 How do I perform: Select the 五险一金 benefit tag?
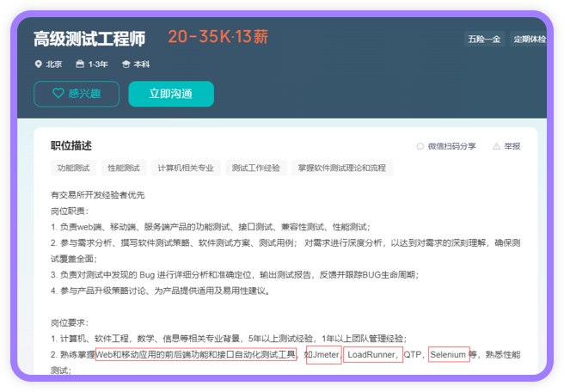tap(484, 39)
